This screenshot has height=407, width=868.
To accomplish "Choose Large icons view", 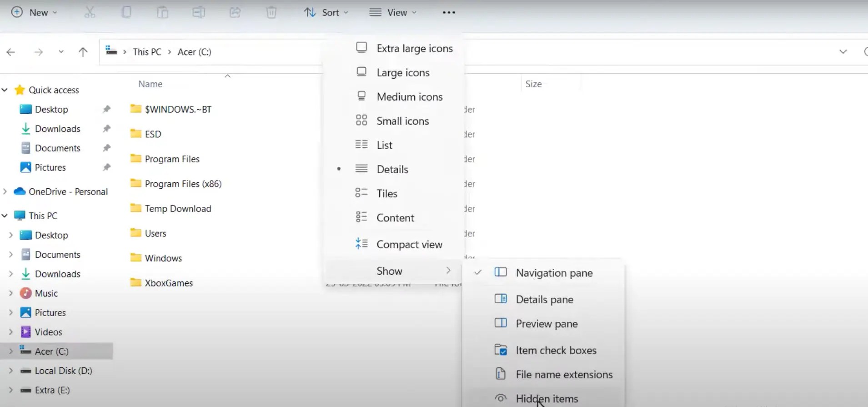I will point(394,72).
